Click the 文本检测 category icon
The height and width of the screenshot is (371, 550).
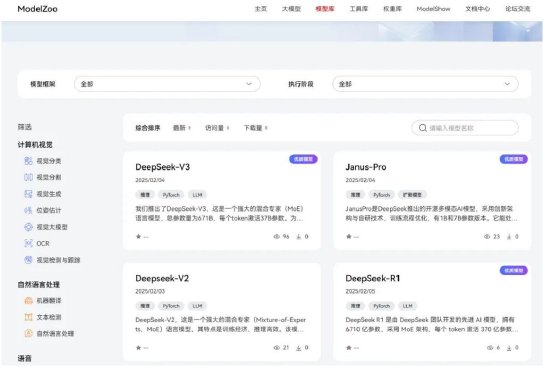(x=28, y=317)
